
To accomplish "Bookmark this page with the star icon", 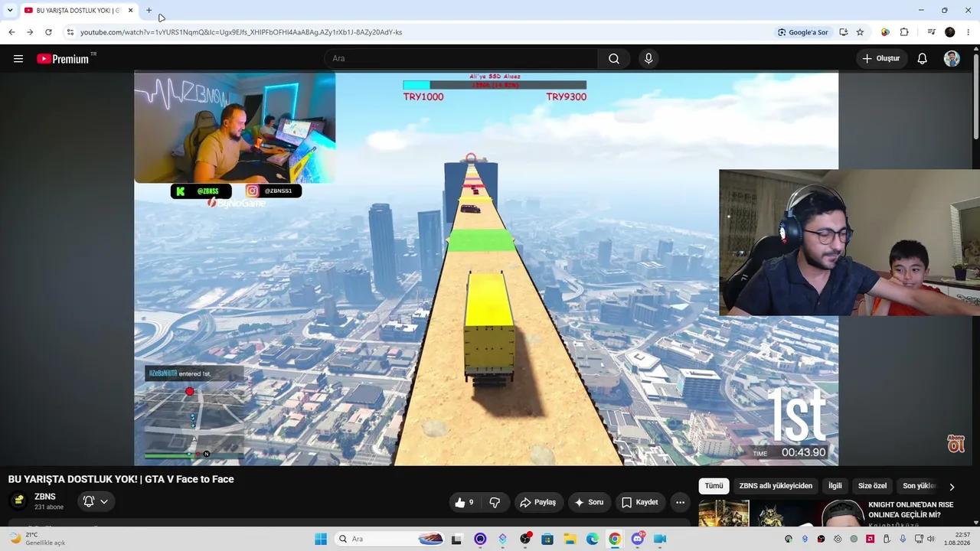I will 860,32.
